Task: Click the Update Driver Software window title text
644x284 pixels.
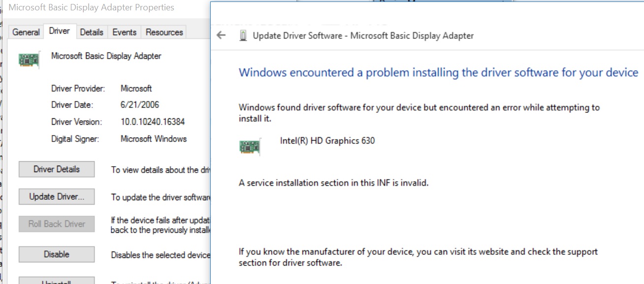Action: tap(363, 35)
